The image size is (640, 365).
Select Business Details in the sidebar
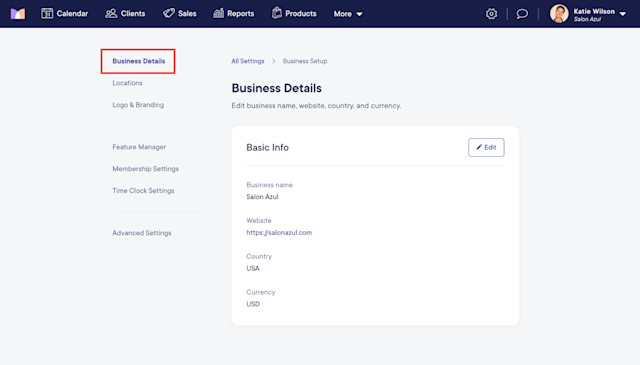click(139, 61)
